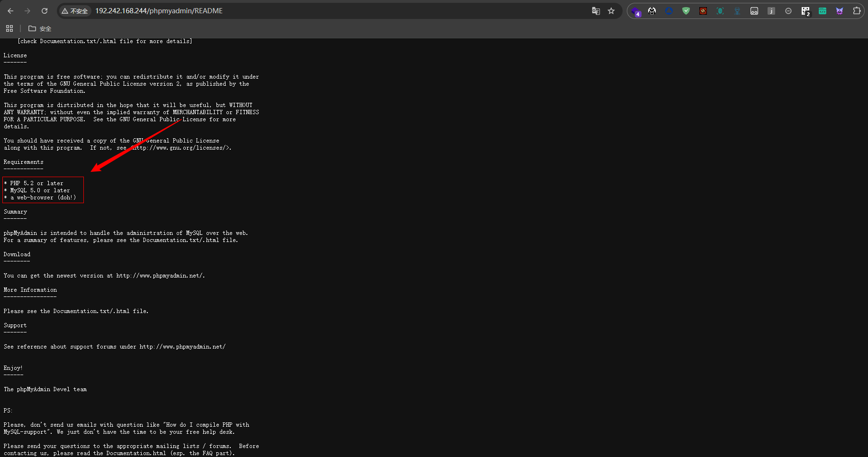Bookmark this page with the star
Image resolution: width=868 pixels, height=457 pixels.
[x=611, y=11]
